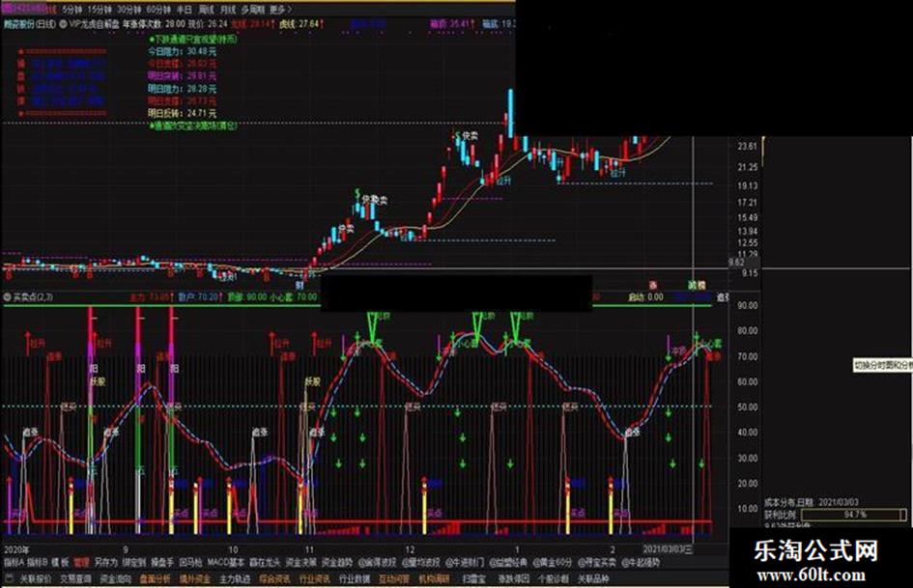Select the @黄金60分 indicator

(x=553, y=562)
